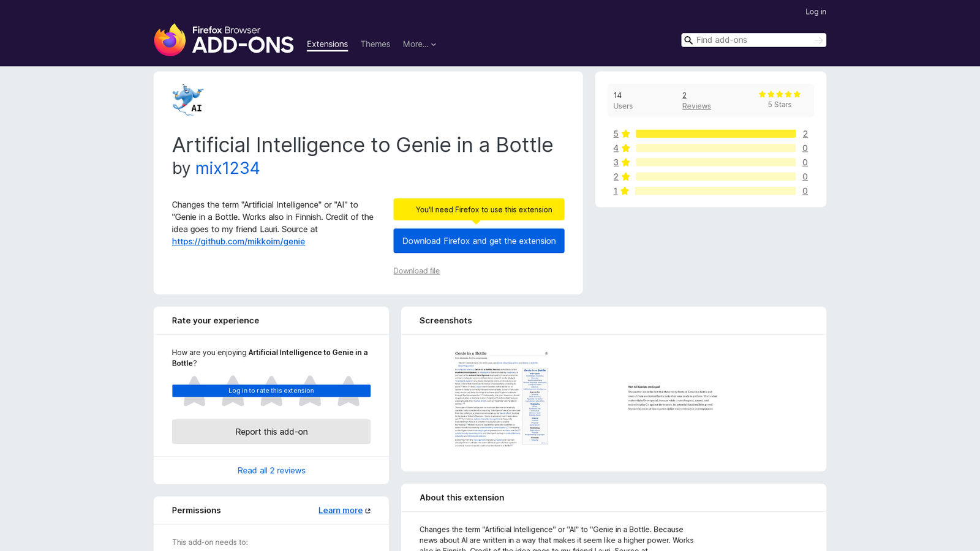
Task: Click the star icon in 3-star row
Action: pyautogui.click(x=625, y=162)
